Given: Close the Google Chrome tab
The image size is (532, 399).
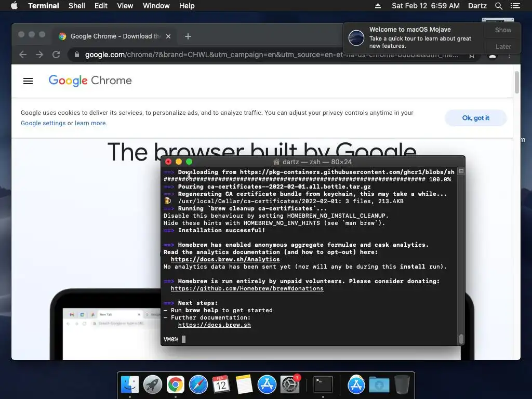Looking at the screenshot, I should (x=168, y=36).
